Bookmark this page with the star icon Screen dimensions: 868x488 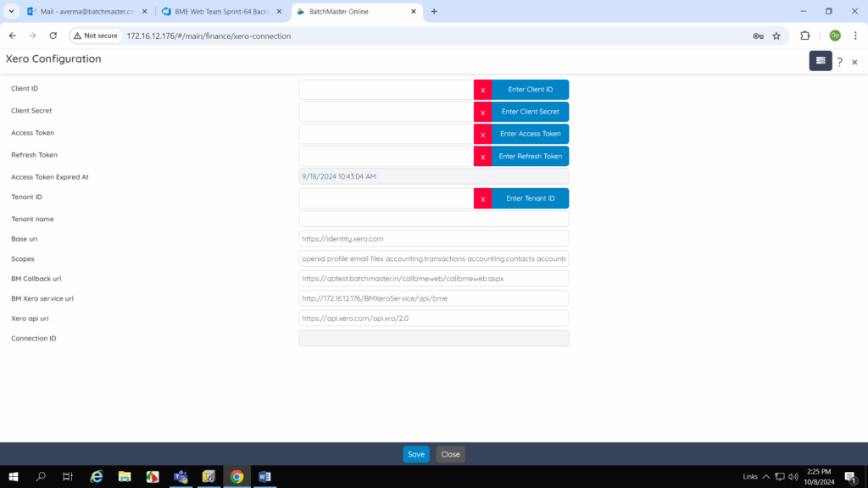[776, 36]
